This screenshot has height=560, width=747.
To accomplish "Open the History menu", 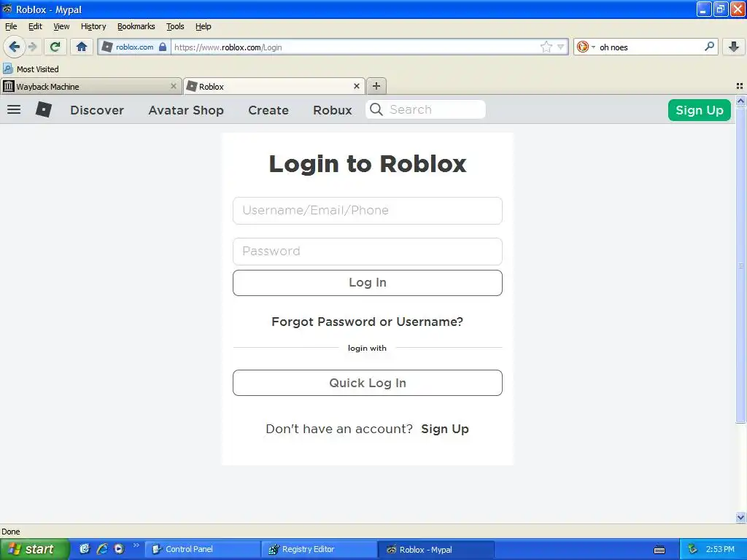I will click(93, 26).
